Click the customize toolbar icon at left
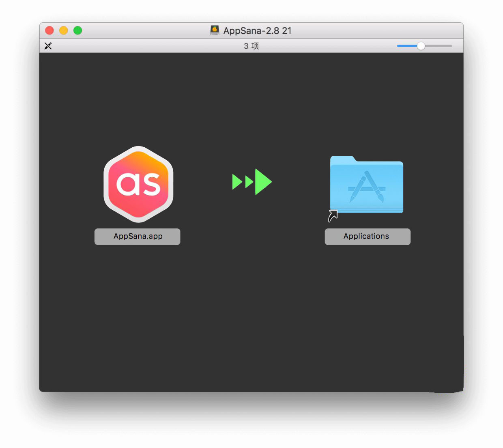This screenshot has width=503, height=448. [48, 46]
